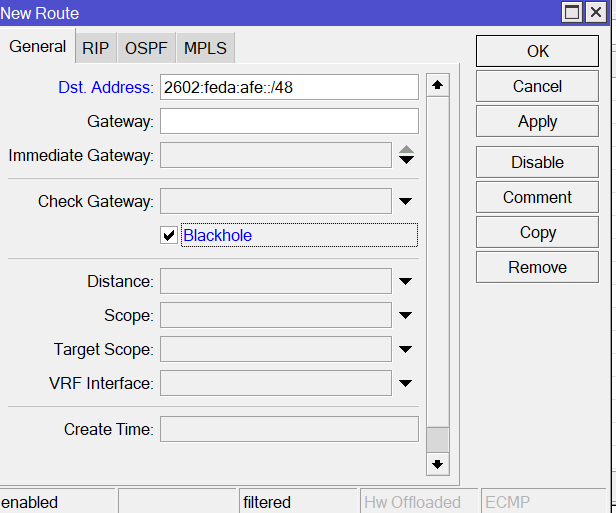Open the RIP tab
This screenshot has width=616, height=513.
(95, 48)
